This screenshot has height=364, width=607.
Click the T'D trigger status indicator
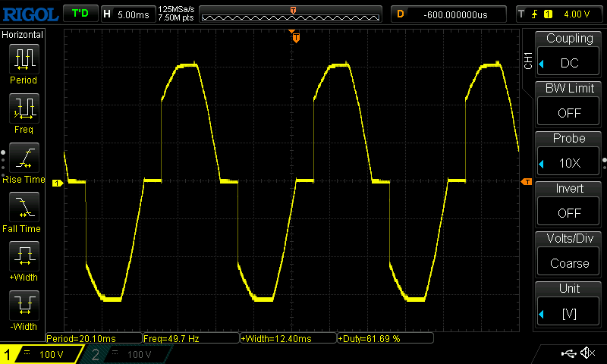point(80,14)
